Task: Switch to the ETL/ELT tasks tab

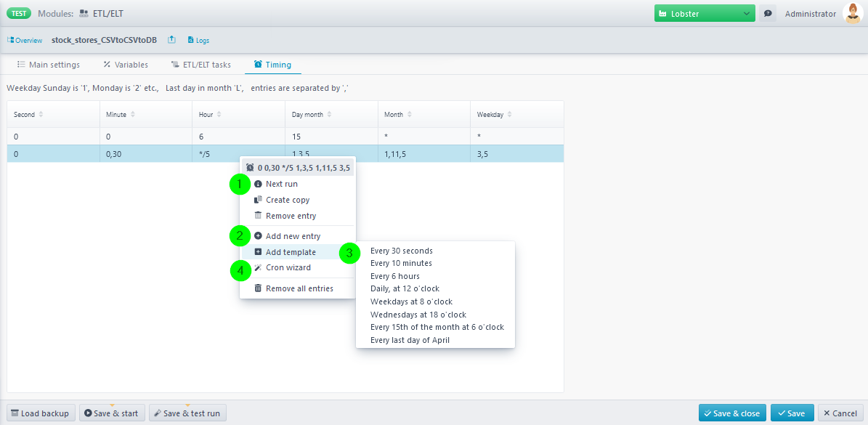Action: [x=201, y=65]
